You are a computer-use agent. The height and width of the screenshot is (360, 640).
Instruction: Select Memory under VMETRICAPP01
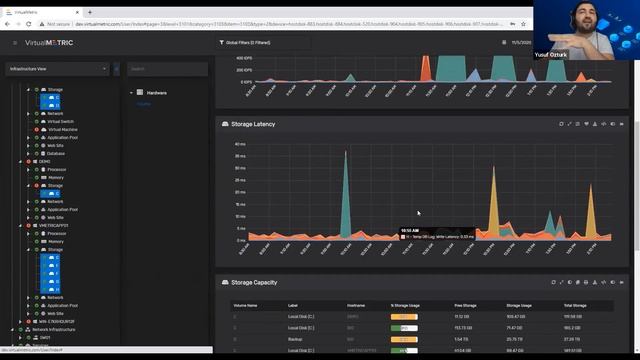56,242
